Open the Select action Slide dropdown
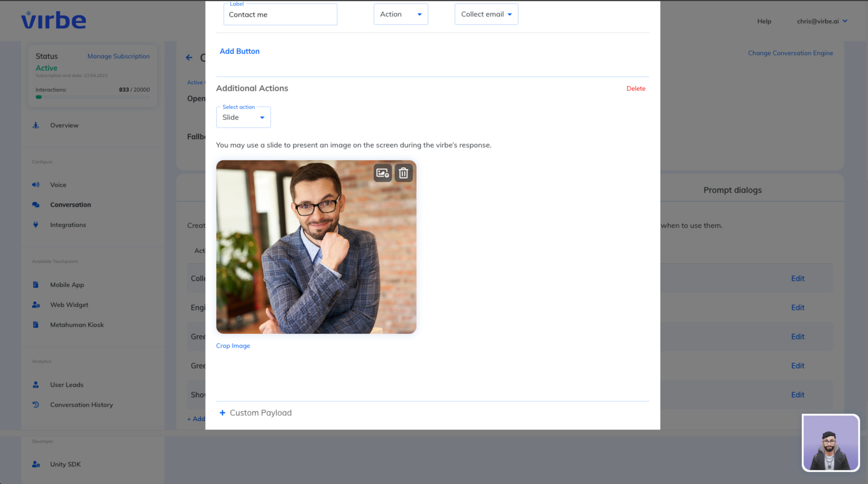 tap(243, 117)
